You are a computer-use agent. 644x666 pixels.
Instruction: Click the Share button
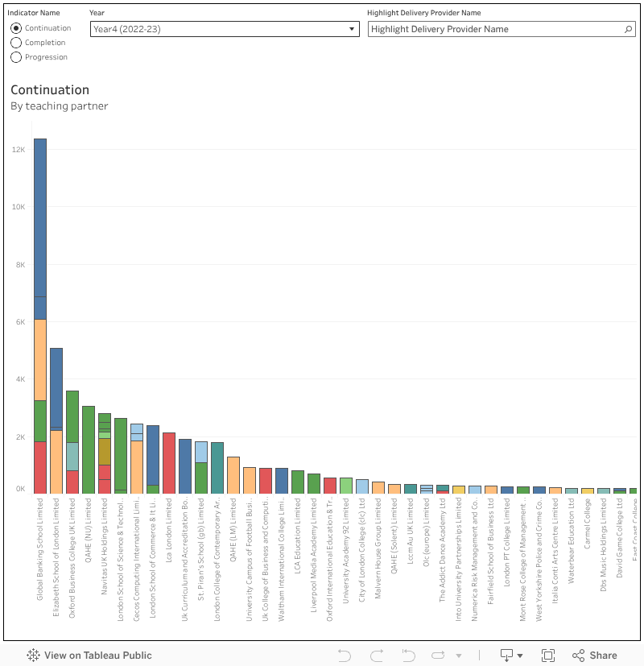[x=595, y=656]
